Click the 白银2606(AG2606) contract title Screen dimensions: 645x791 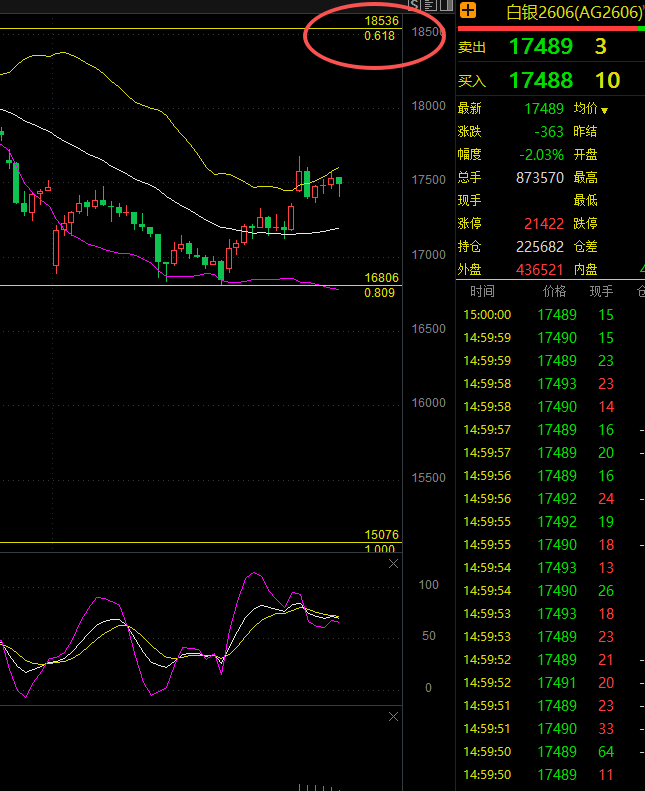click(574, 12)
